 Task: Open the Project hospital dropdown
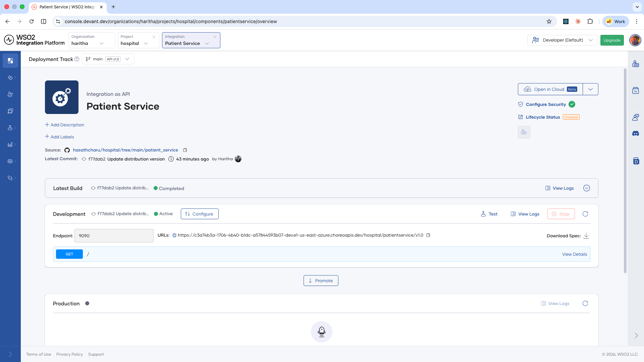(138, 40)
